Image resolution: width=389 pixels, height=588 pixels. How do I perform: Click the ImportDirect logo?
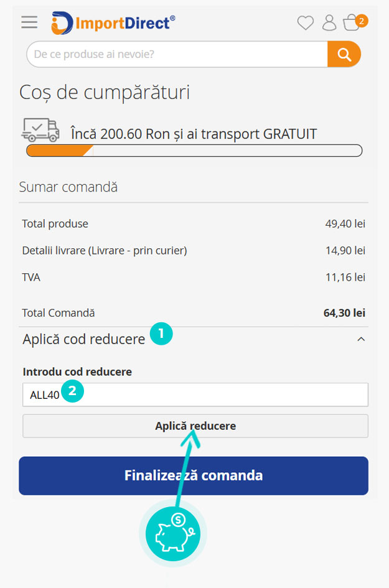click(x=113, y=23)
